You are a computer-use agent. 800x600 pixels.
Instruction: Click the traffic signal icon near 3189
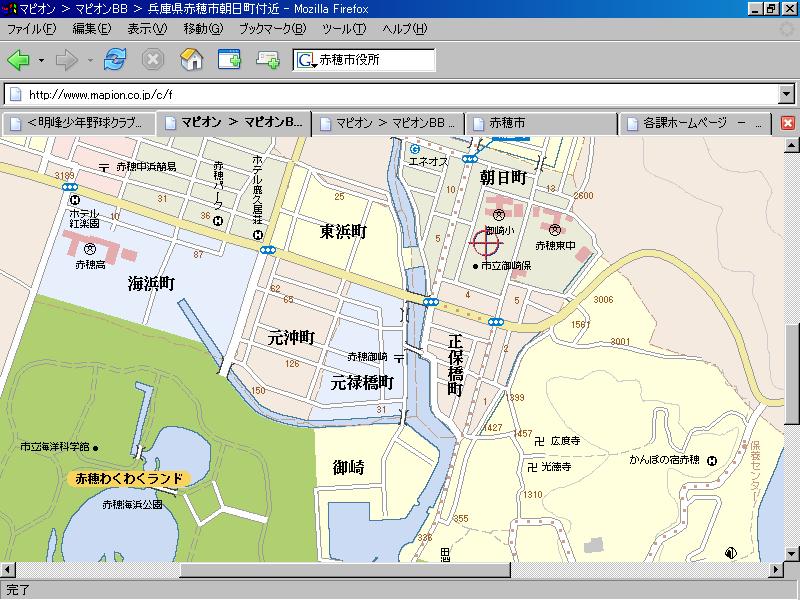(x=69, y=187)
